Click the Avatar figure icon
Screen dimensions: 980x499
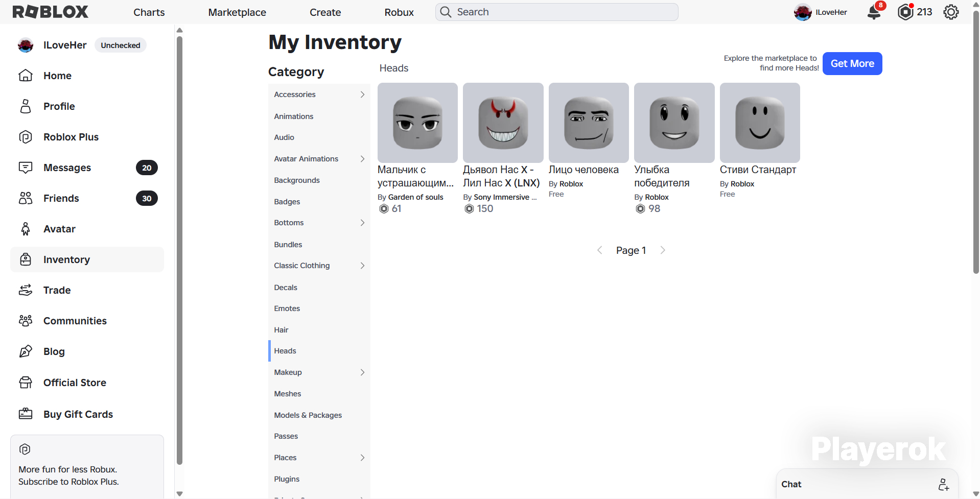click(26, 229)
